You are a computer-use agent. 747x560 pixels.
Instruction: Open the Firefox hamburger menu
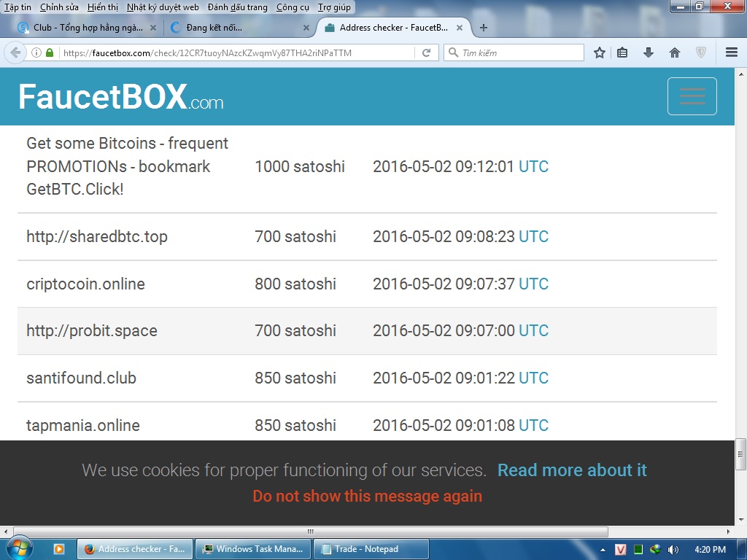pyautogui.click(x=731, y=52)
